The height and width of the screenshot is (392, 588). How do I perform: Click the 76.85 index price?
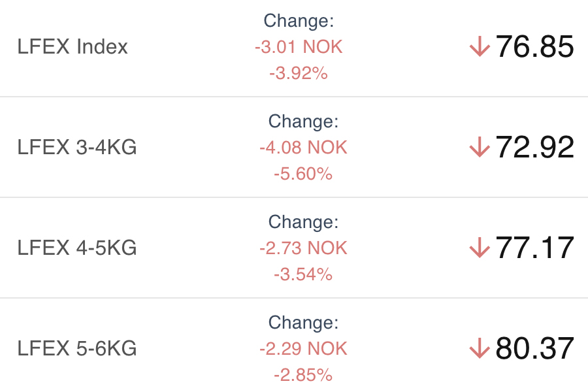pyautogui.click(x=534, y=47)
